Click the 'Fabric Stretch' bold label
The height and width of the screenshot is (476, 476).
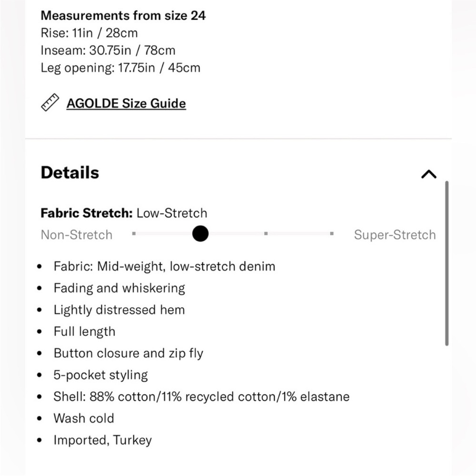[x=87, y=213]
